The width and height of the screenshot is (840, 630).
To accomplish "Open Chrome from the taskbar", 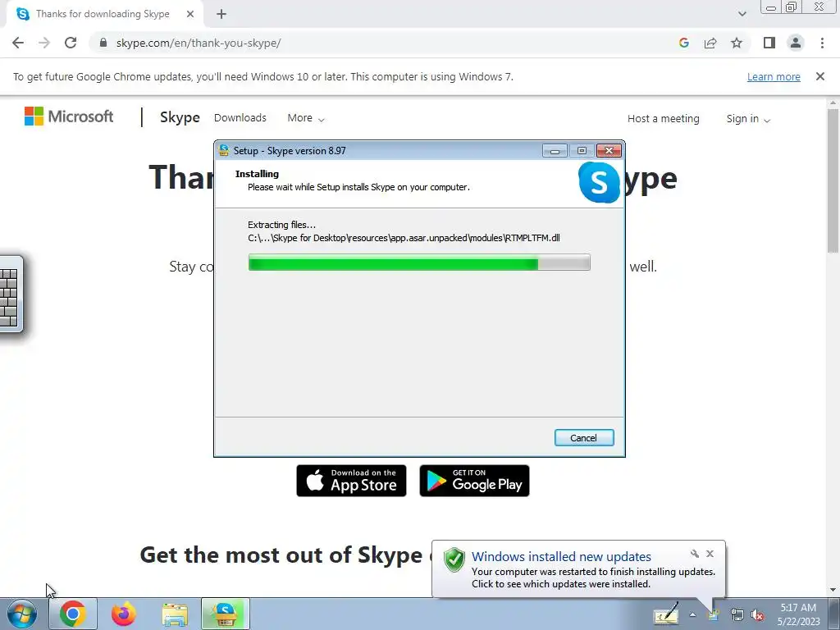I will point(73,614).
